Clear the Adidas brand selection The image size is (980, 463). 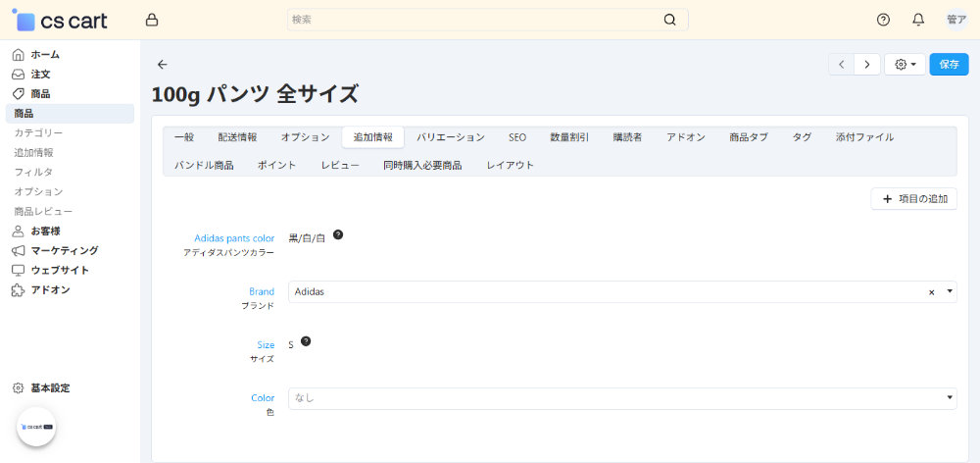coord(931,292)
